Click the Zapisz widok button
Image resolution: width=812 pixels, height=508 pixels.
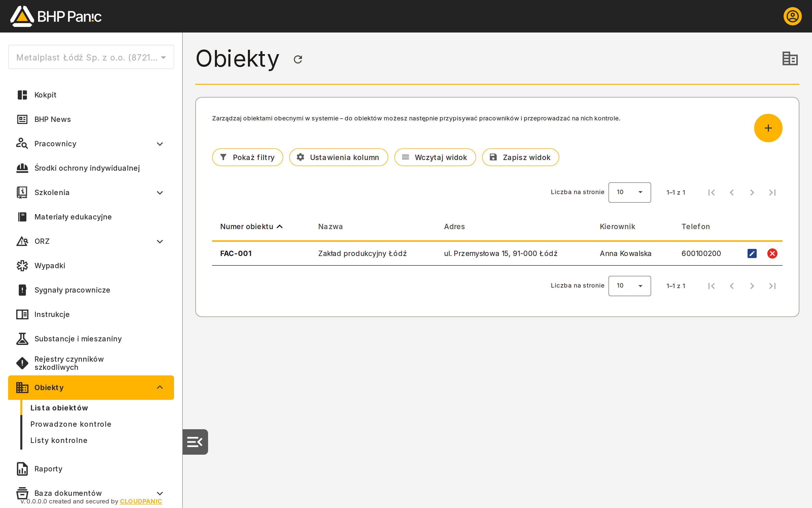tap(520, 157)
